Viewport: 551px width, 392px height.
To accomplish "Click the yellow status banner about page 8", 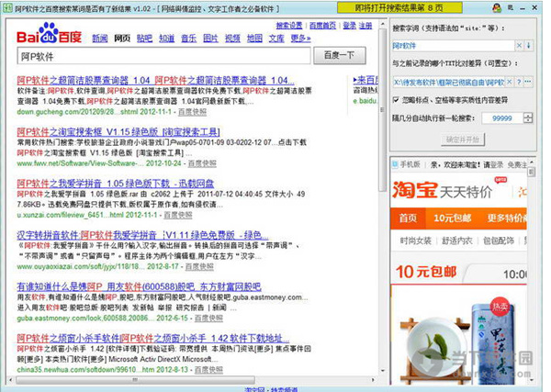I will point(399,7).
